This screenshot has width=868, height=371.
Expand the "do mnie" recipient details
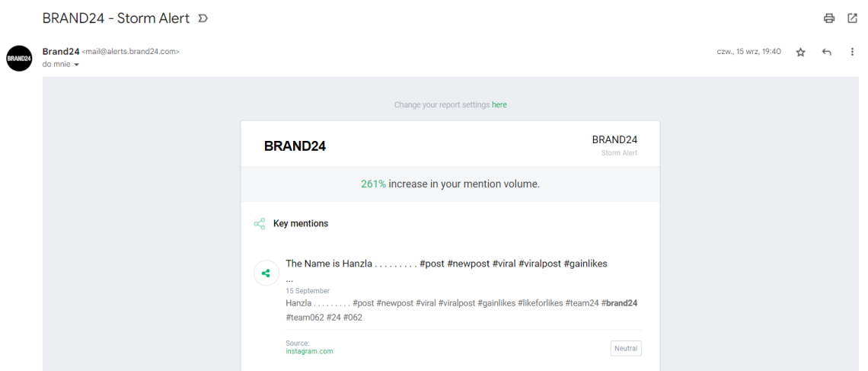click(76, 65)
